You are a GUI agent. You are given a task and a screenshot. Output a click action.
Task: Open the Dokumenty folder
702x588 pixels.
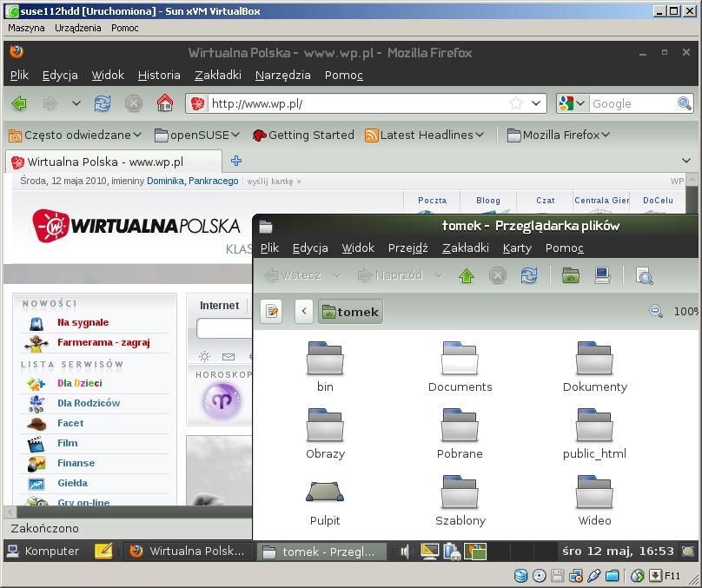click(594, 367)
